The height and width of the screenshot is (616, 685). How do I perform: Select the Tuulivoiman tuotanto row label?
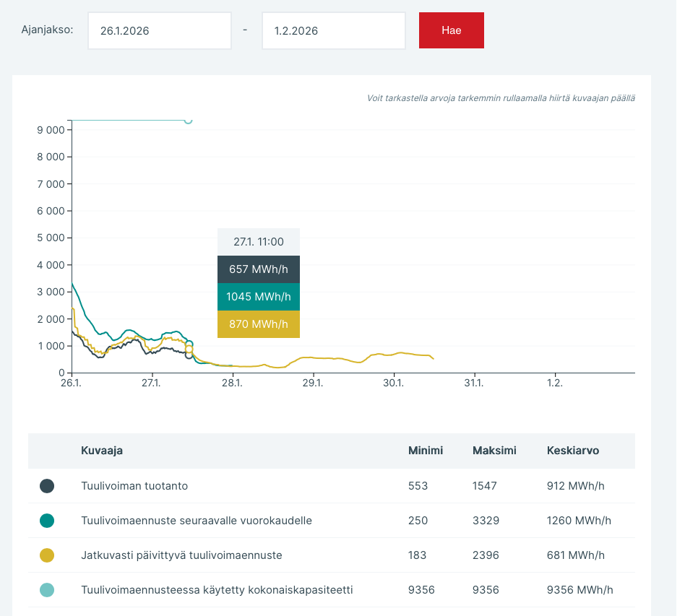[134, 486]
